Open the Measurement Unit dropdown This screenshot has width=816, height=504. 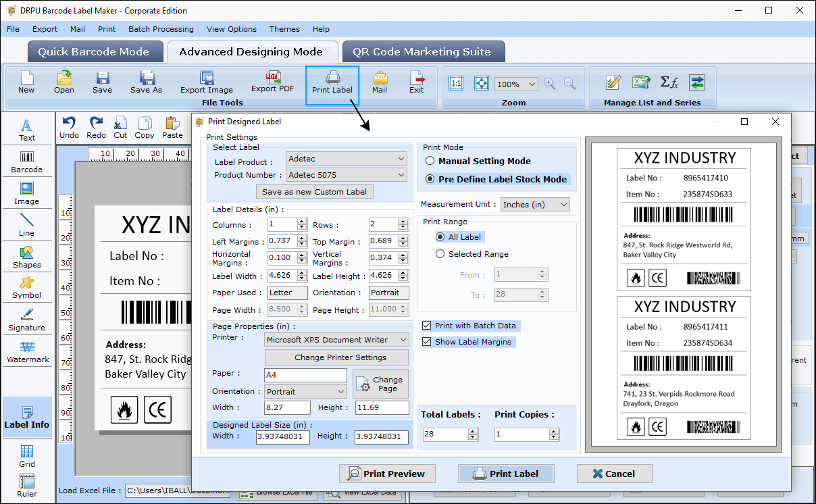pos(535,204)
